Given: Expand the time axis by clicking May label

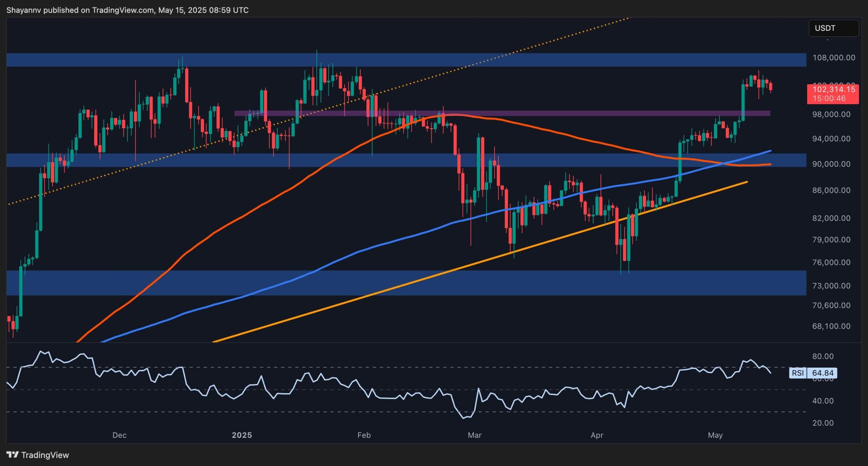Looking at the screenshot, I should coord(715,435).
